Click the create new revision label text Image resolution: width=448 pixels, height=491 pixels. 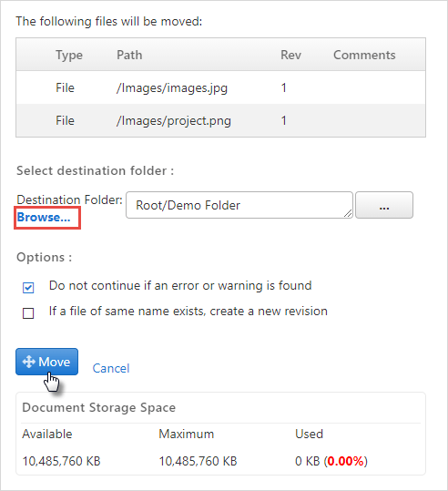click(x=188, y=311)
